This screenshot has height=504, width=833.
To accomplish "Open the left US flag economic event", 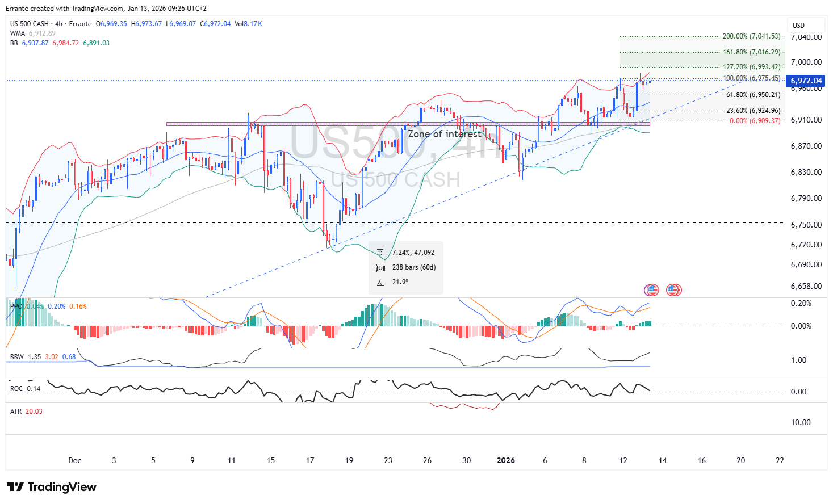I will [652, 290].
